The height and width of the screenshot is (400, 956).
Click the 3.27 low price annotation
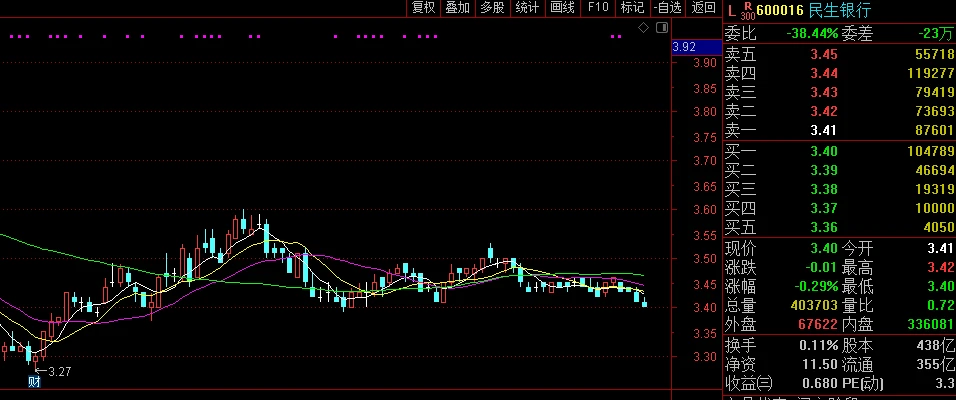point(59,371)
